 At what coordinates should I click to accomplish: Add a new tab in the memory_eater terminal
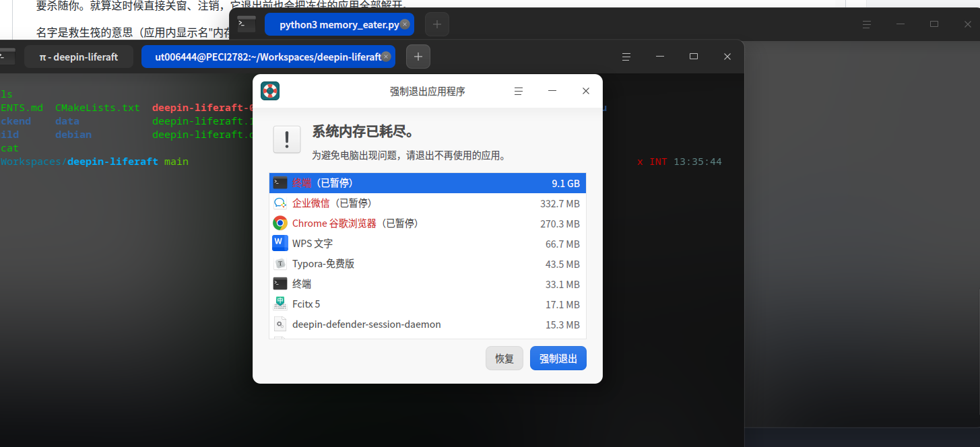click(437, 24)
